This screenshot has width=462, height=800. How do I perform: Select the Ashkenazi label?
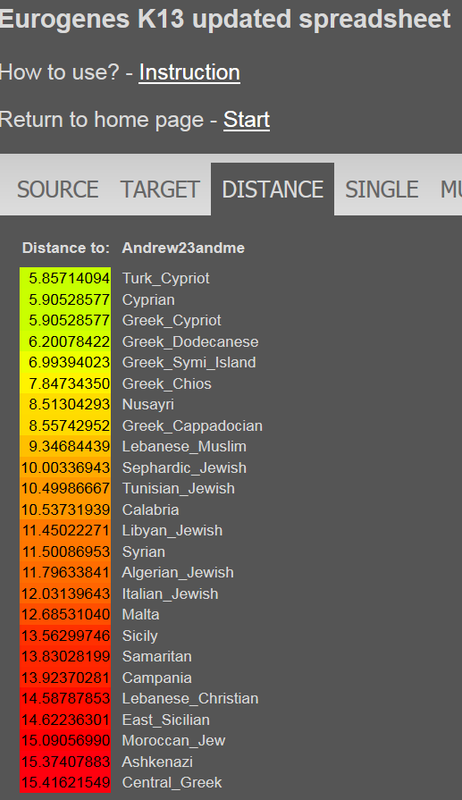(x=157, y=762)
